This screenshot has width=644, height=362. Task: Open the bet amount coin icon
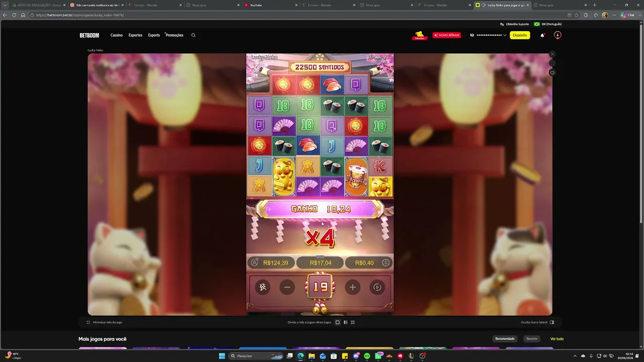coord(386,262)
